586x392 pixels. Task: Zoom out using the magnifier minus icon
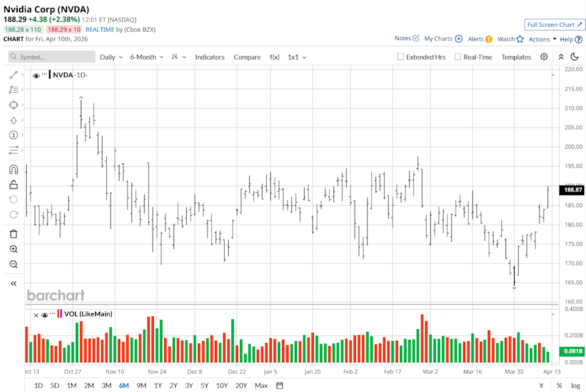(x=13, y=264)
